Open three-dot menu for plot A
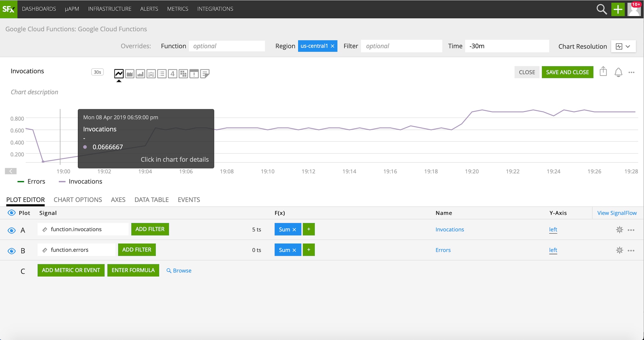Image resolution: width=644 pixels, height=340 pixels. [x=631, y=230]
